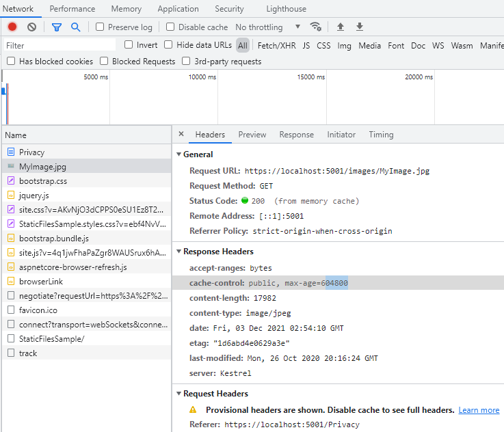Close the request details pane
The width and height of the screenshot is (504, 432).
(x=181, y=134)
